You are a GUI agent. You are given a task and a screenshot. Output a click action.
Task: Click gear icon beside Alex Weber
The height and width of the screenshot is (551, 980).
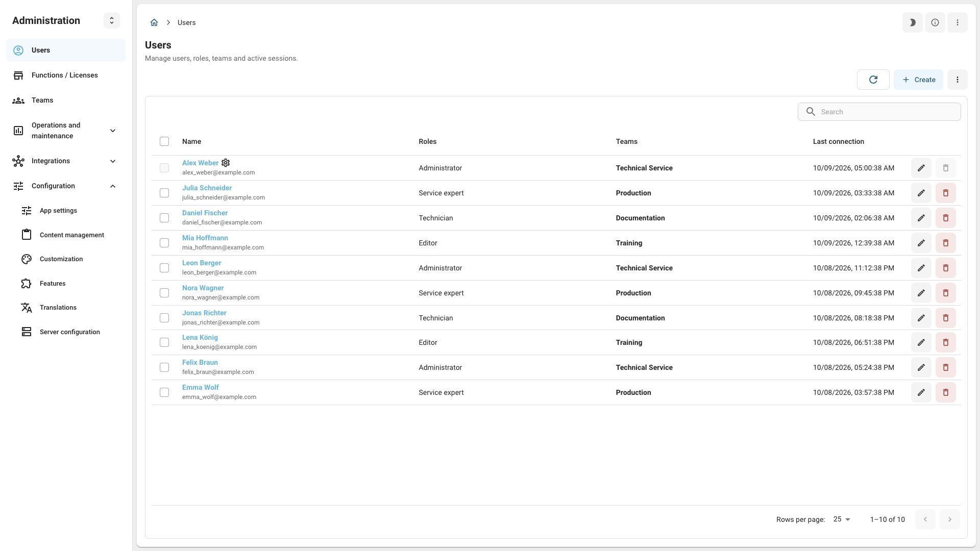click(x=225, y=163)
